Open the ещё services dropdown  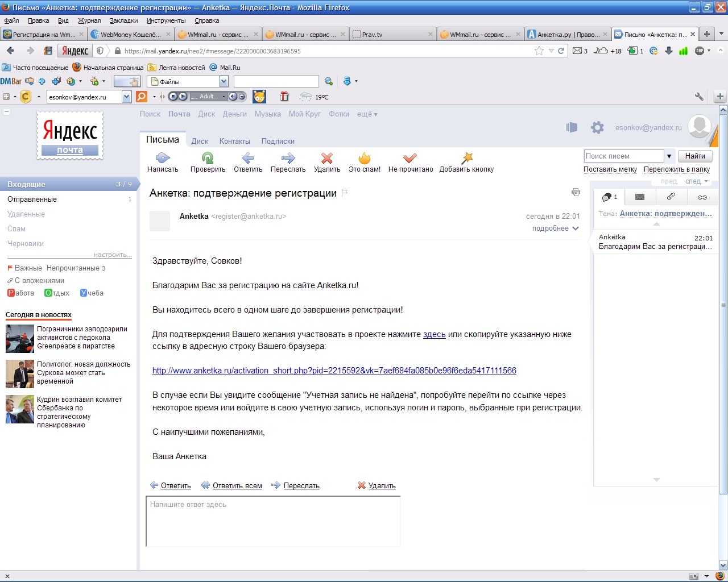point(367,114)
